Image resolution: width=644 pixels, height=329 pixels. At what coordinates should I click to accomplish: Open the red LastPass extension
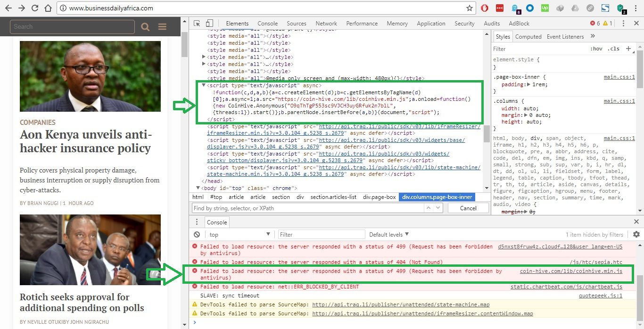tap(500, 8)
